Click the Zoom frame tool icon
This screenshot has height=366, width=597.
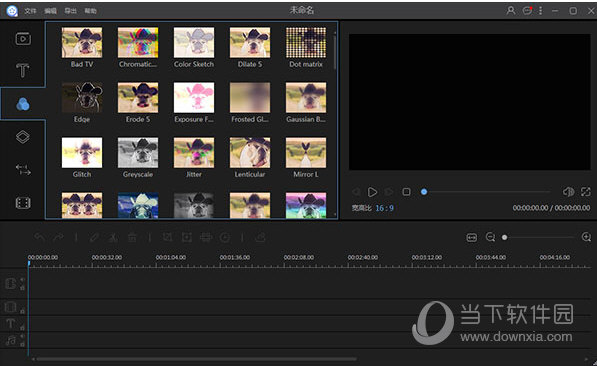click(x=187, y=238)
